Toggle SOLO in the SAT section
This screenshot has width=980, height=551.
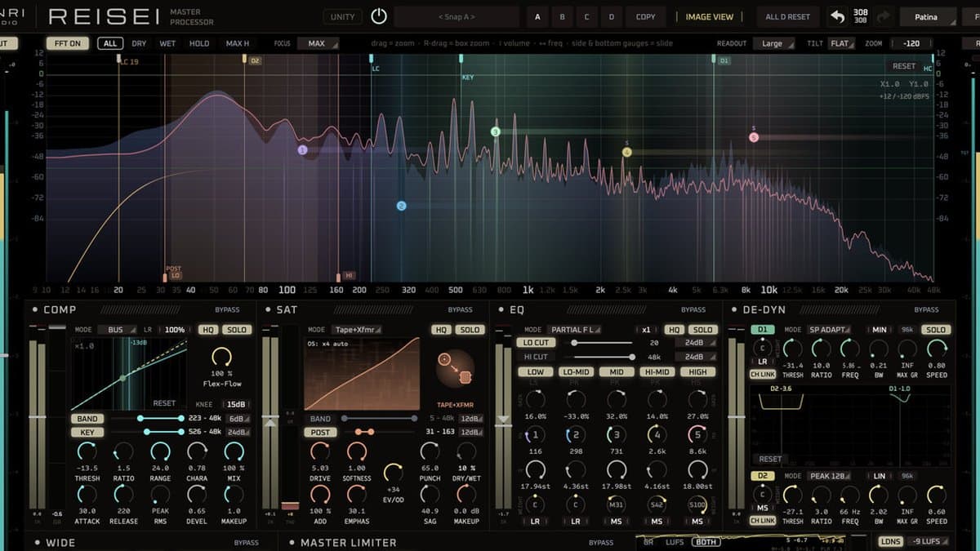470,330
